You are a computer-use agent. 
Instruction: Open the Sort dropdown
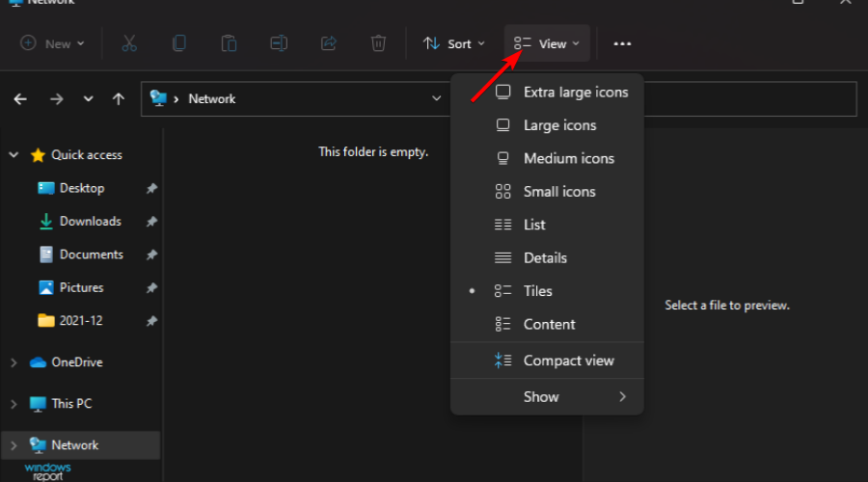pyautogui.click(x=454, y=43)
